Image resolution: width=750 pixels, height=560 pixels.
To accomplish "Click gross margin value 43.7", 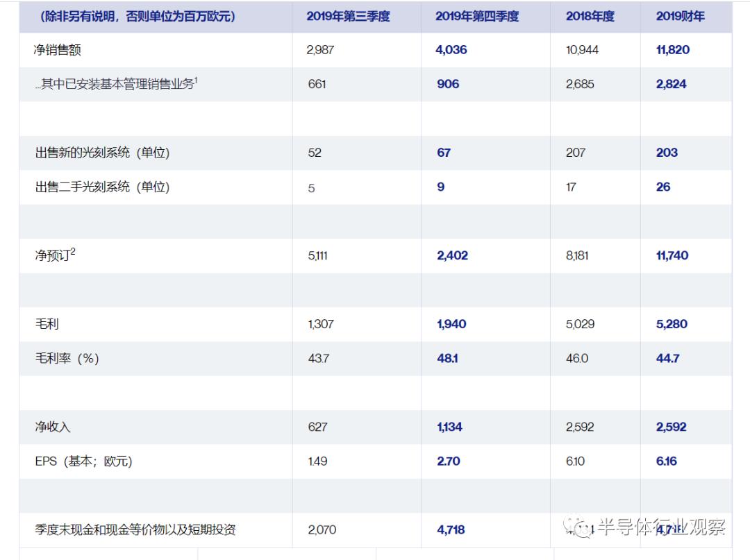I will tap(319, 358).
